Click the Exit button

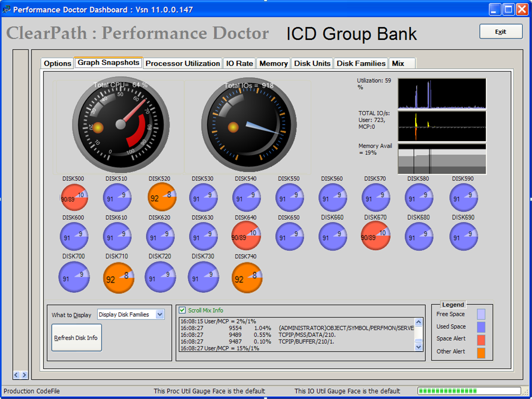pos(501,32)
